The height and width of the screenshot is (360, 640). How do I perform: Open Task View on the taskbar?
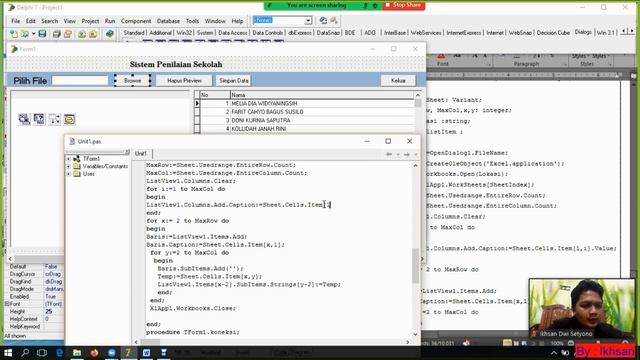coord(42,352)
